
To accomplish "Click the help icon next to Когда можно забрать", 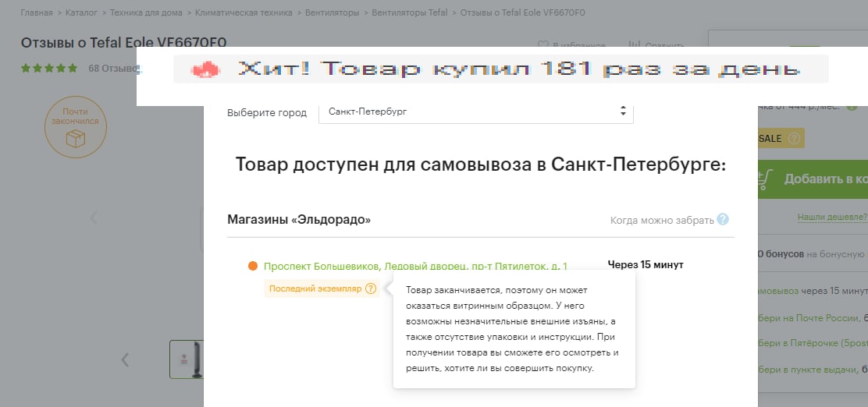I will pos(722,220).
